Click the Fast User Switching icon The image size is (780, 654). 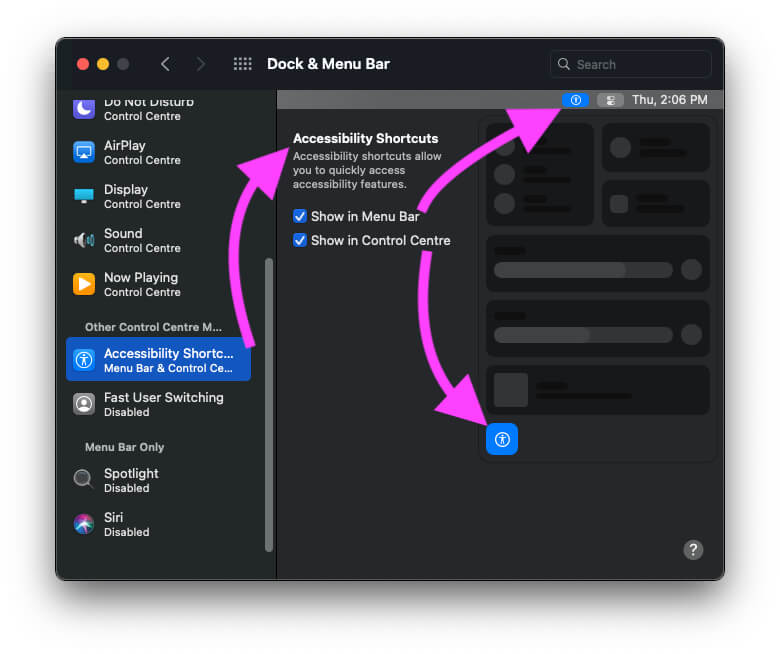(x=84, y=404)
